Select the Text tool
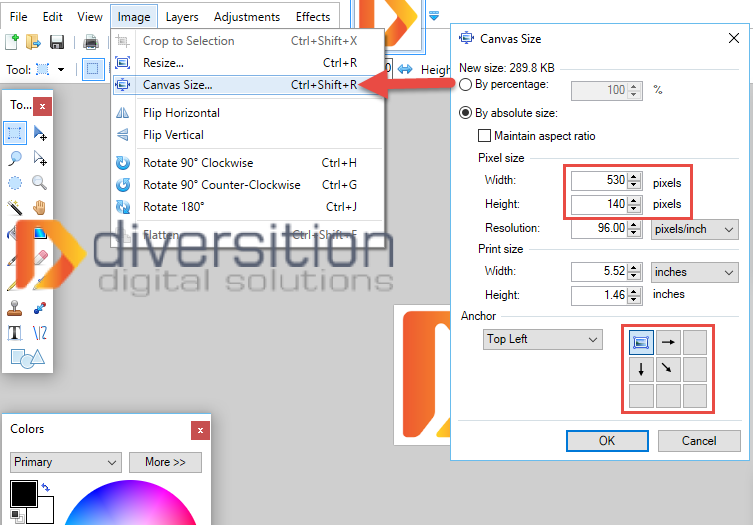The width and height of the screenshot is (753, 525). (15, 333)
